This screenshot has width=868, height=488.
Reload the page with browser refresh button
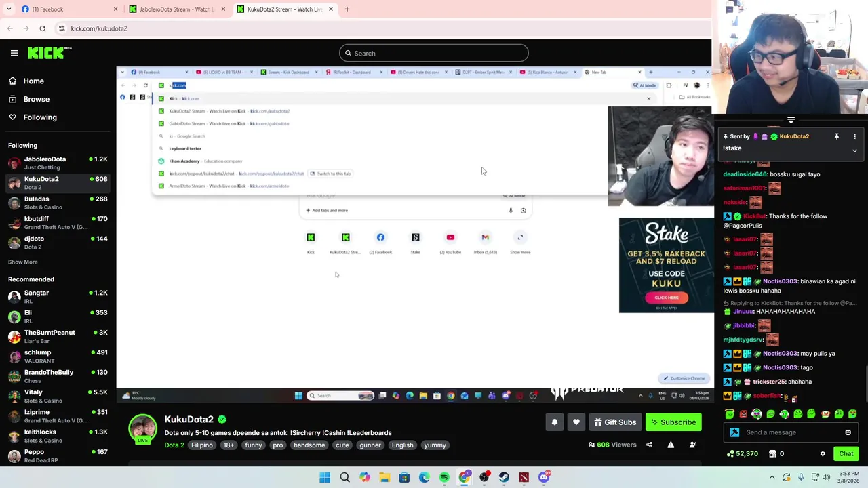42,28
